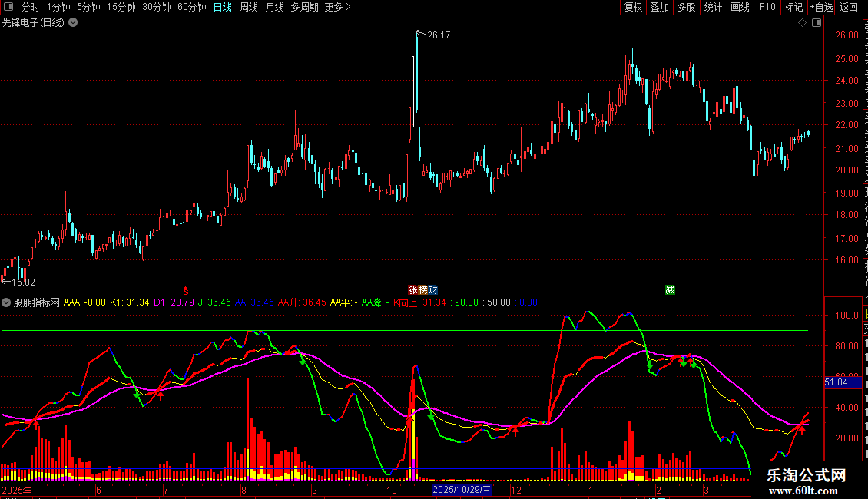Click the D1: 28.79 indicator value
868x499 pixels.
[174, 302]
